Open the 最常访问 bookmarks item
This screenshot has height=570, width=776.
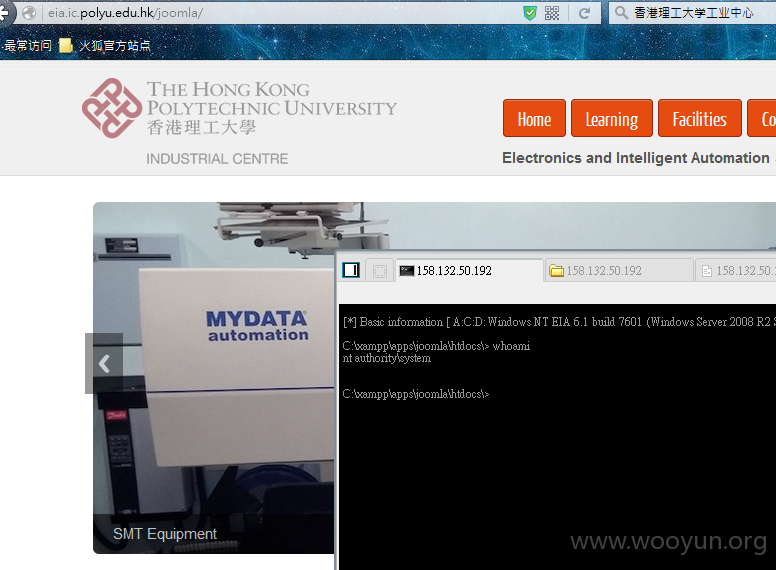pos(28,46)
